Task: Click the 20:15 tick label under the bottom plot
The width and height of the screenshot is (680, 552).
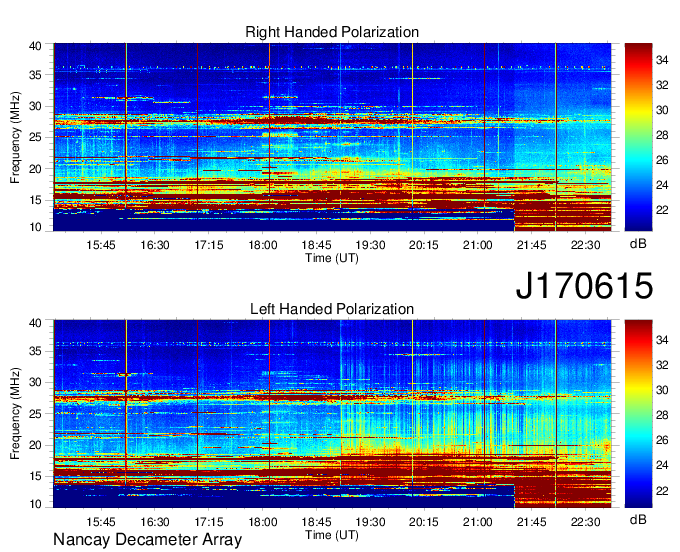Action: pos(424,522)
